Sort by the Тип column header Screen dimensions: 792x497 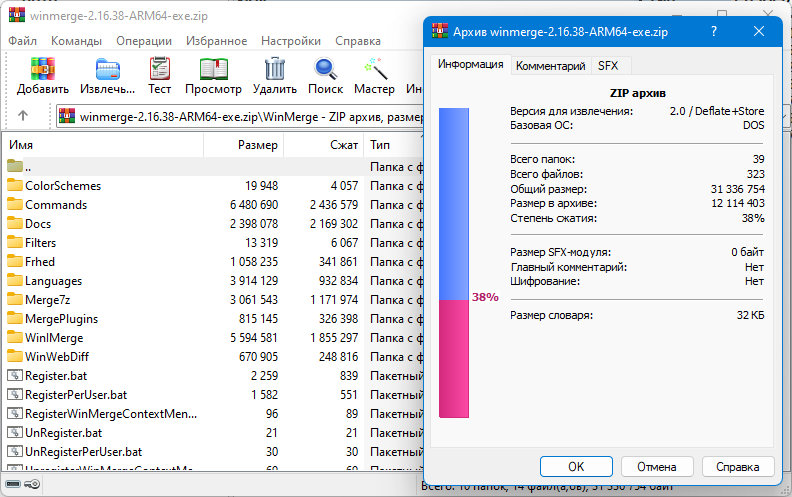(394, 145)
